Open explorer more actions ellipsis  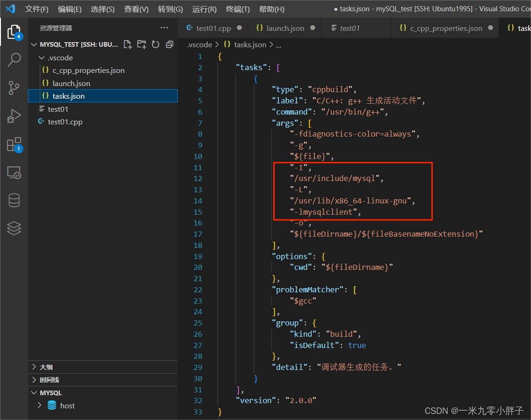pyautogui.click(x=164, y=28)
